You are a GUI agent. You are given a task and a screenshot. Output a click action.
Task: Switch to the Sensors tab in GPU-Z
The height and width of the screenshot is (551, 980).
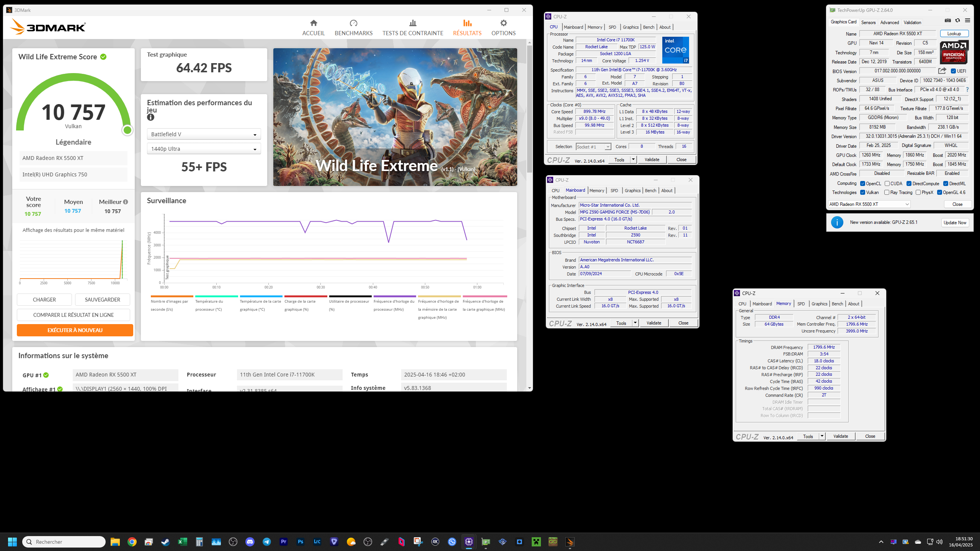click(x=868, y=23)
